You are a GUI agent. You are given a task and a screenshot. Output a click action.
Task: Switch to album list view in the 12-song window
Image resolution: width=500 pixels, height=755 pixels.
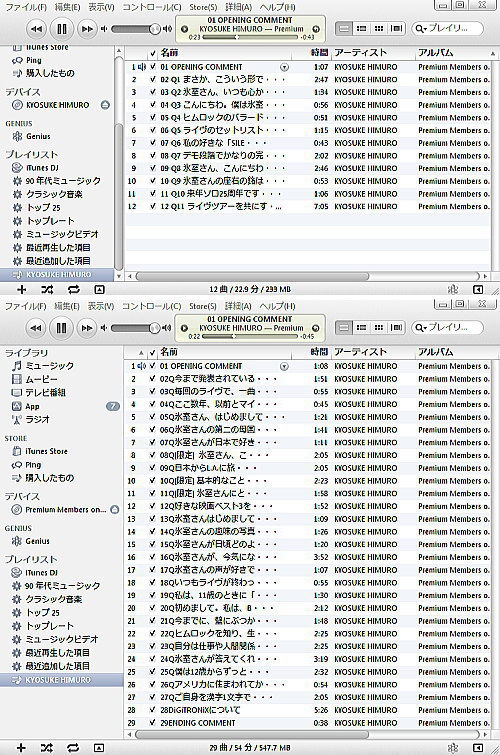(x=361, y=28)
